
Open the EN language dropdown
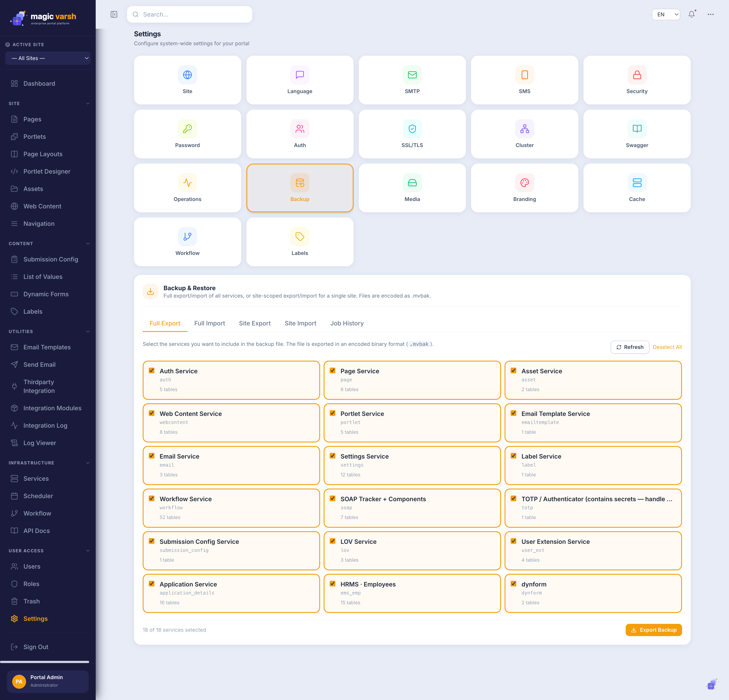(666, 15)
